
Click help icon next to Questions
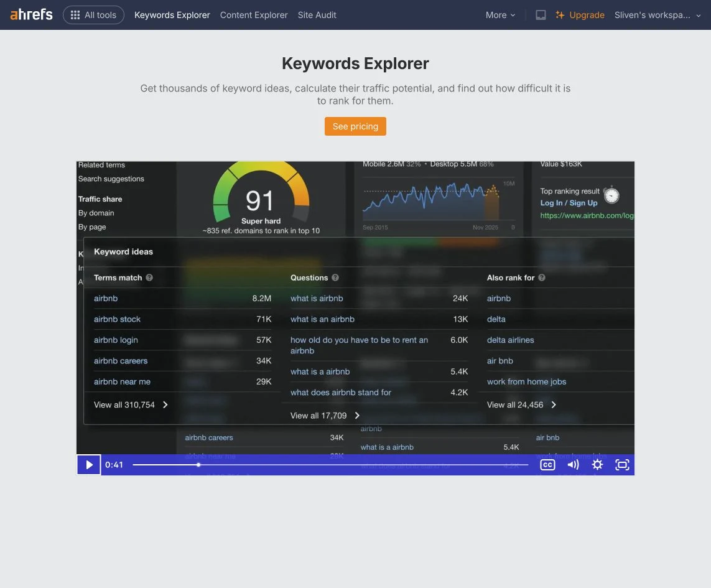[335, 278]
